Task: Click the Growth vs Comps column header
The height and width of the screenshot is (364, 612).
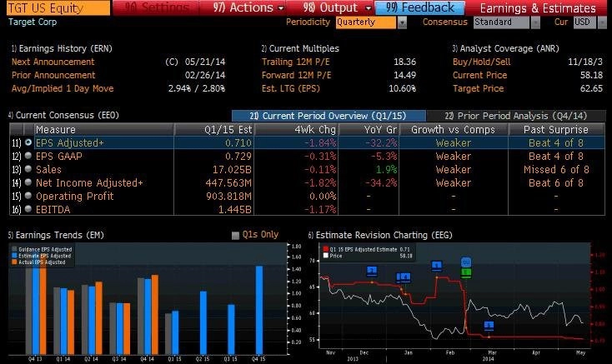Action: click(454, 129)
